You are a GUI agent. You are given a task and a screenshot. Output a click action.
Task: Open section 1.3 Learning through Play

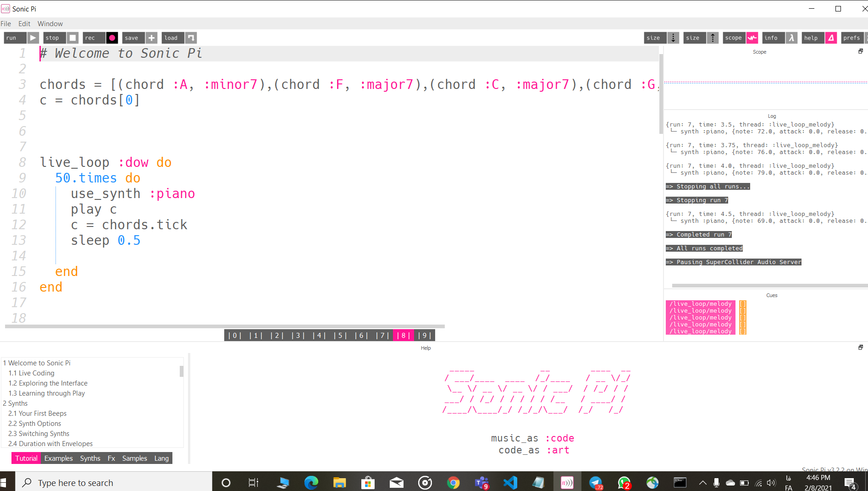46,393
